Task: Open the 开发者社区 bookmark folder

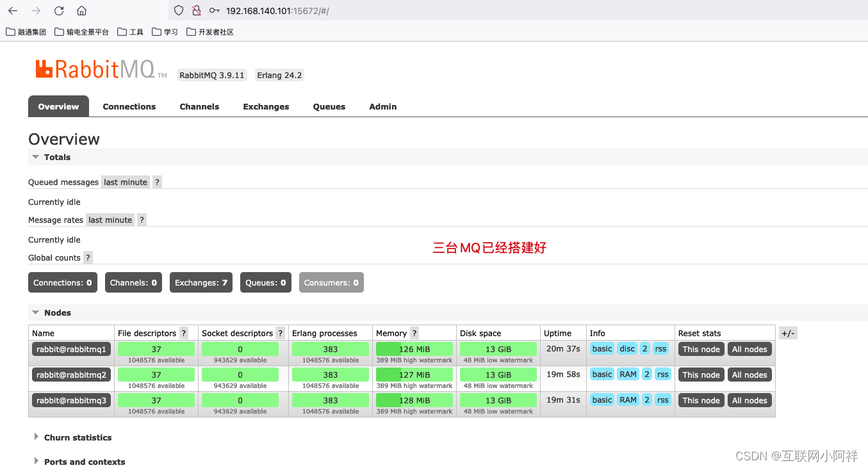Action: pyautogui.click(x=210, y=31)
